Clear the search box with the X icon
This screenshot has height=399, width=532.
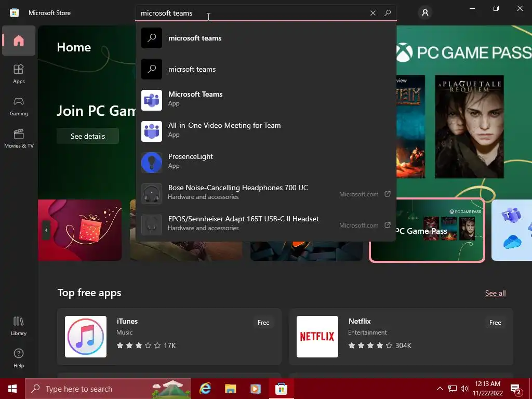[x=373, y=13]
